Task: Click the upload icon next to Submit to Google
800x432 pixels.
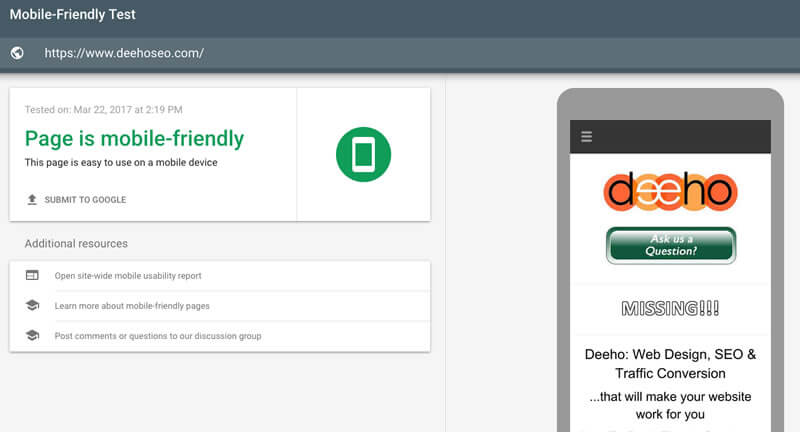Action: point(32,199)
